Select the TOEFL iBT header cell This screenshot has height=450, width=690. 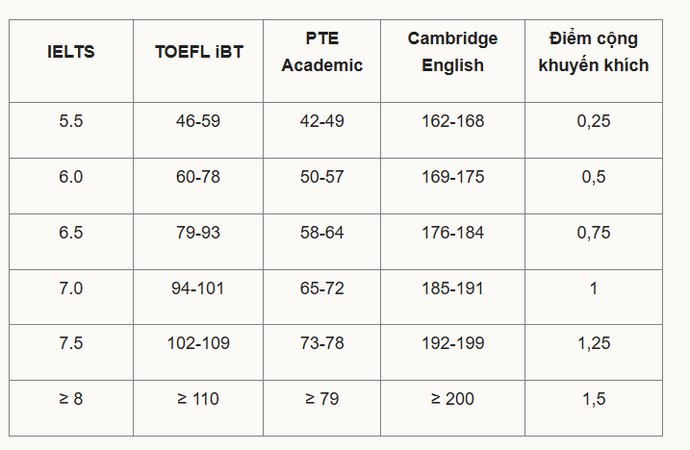(x=198, y=52)
